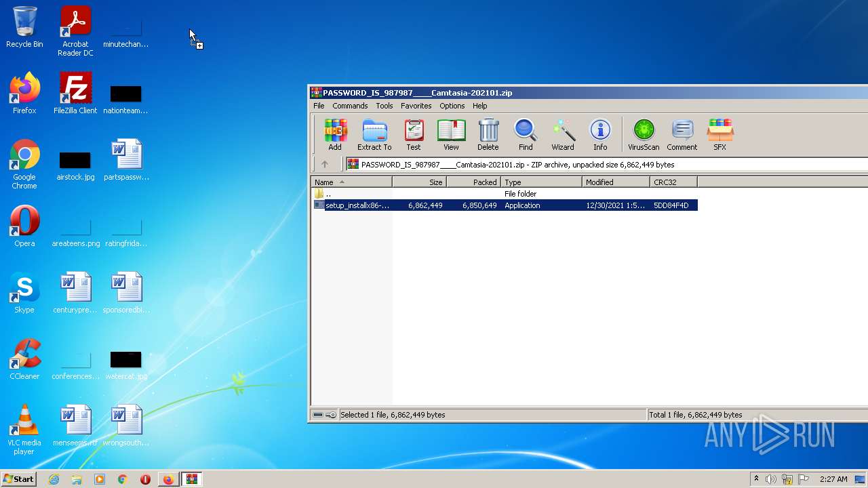Sort by Packed column header

pyautogui.click(x=473, y=182)
